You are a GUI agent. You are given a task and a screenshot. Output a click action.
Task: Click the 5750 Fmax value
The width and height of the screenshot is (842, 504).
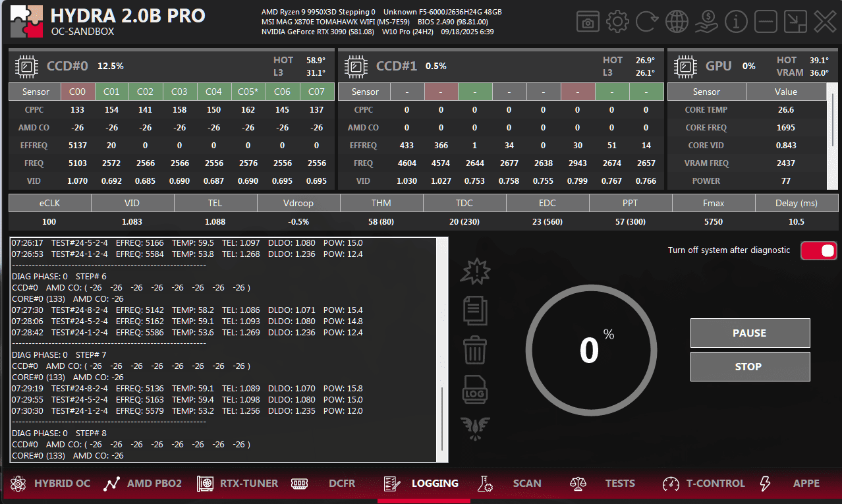(714, 222)
